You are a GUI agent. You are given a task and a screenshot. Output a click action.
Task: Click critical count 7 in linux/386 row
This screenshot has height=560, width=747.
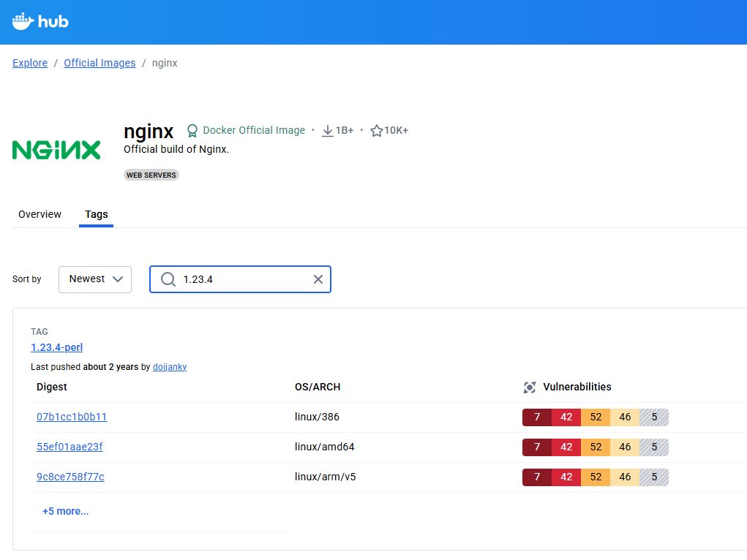coord(537,417)
